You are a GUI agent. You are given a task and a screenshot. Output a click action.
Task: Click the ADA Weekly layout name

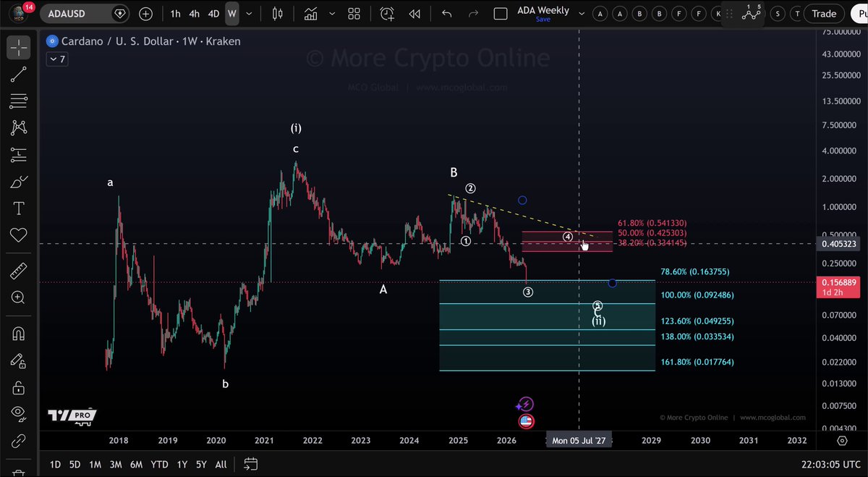pyautogui.click(x=543, y=10)
